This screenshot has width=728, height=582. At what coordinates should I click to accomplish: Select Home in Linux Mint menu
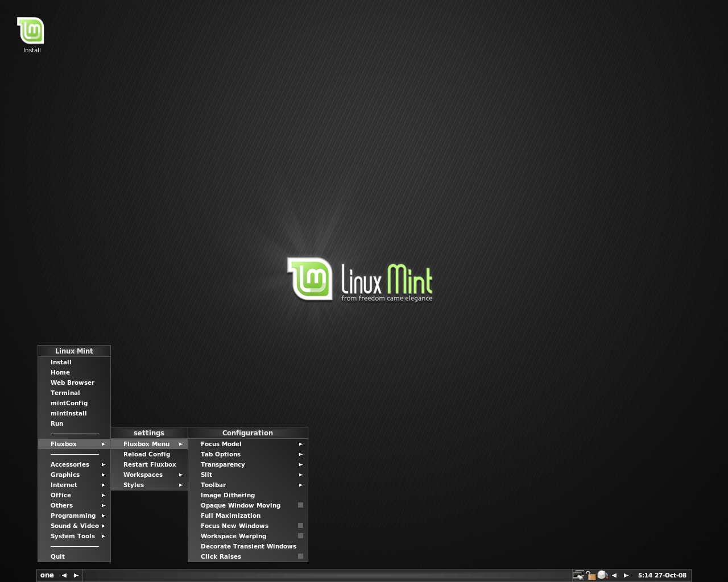click(x=74, y=372)
